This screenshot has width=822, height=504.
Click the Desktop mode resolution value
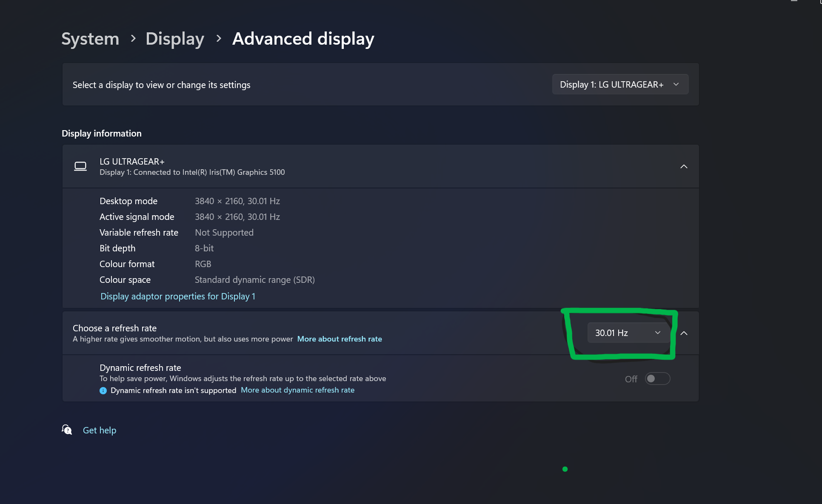237,201
